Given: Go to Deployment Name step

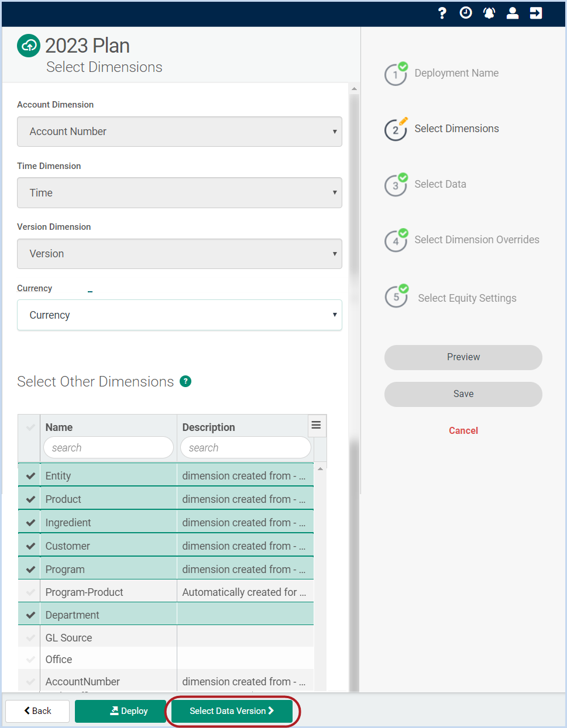Looking at the screenshot, I should coord(456,73).
